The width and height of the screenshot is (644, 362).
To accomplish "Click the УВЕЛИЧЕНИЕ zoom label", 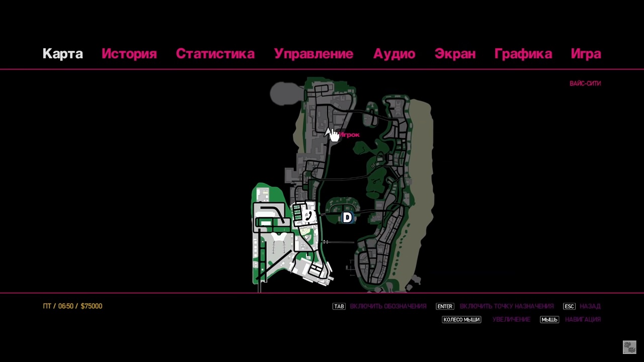I will pos(511,320).
